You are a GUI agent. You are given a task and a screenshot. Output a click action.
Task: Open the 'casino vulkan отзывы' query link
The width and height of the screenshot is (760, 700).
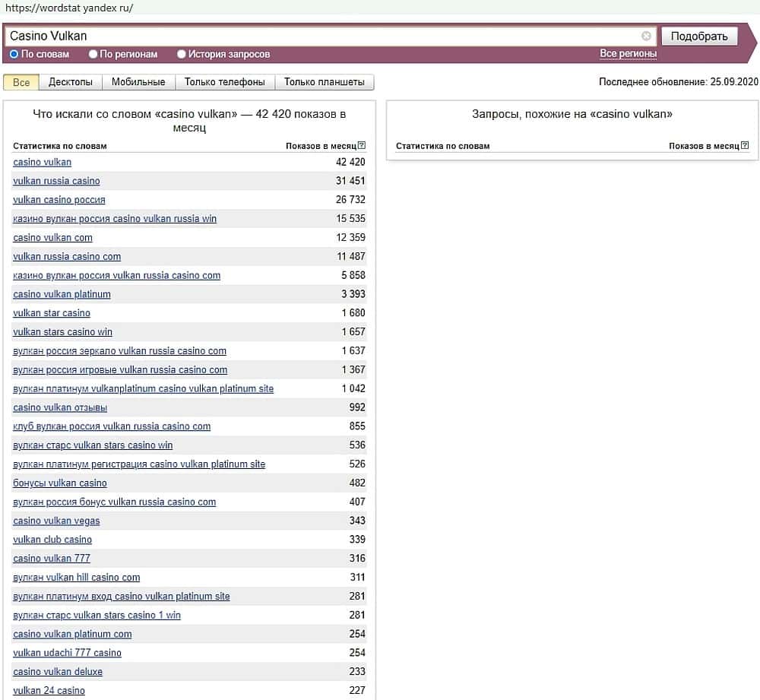[x=60, y=407]
